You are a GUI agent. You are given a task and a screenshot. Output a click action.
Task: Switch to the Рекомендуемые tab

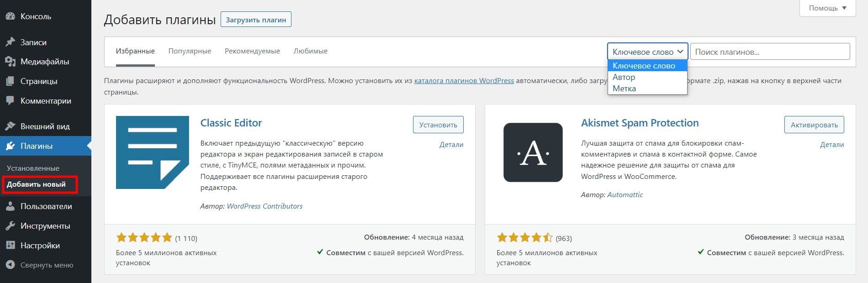(x=252, y=51)
